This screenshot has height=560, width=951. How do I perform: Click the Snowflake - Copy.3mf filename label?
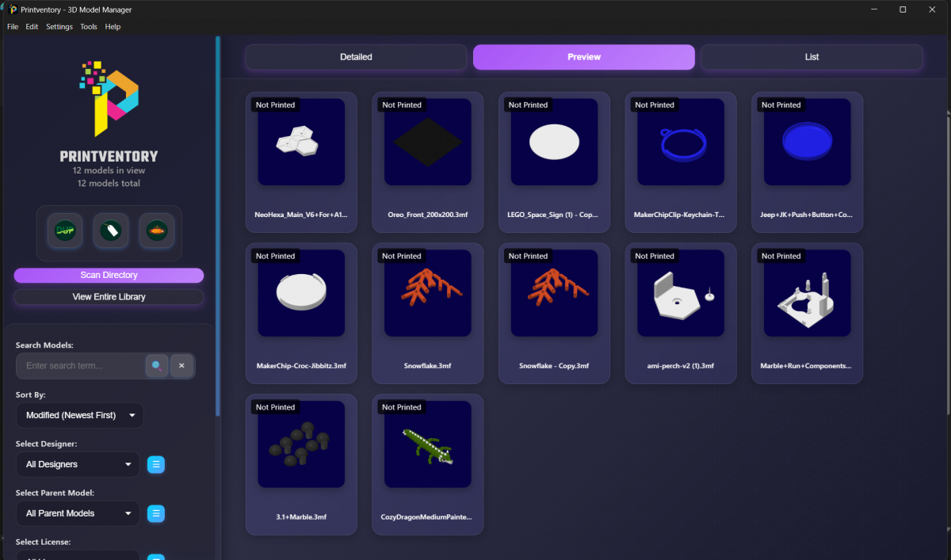pyautogui.click(x=555, y=366)
